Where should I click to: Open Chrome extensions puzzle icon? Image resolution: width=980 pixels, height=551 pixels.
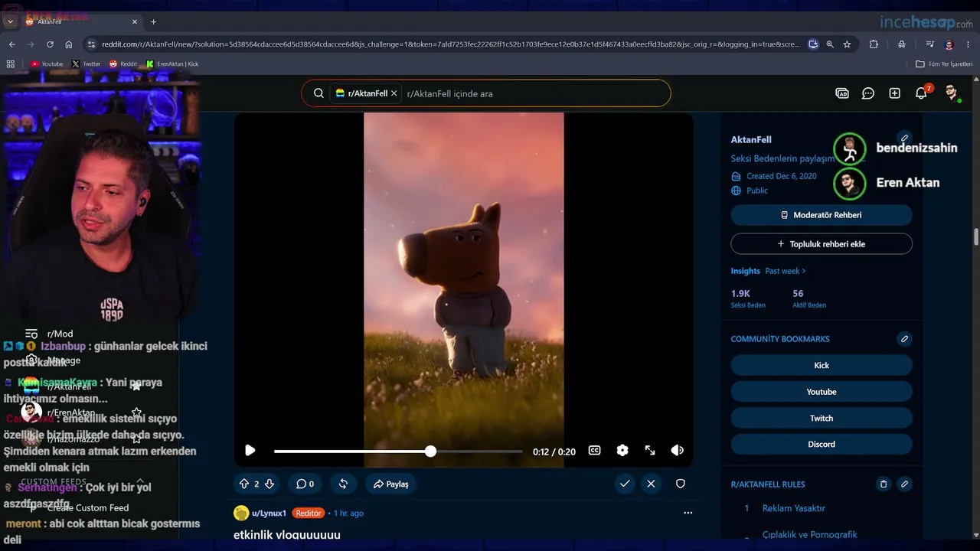[874, 44]
